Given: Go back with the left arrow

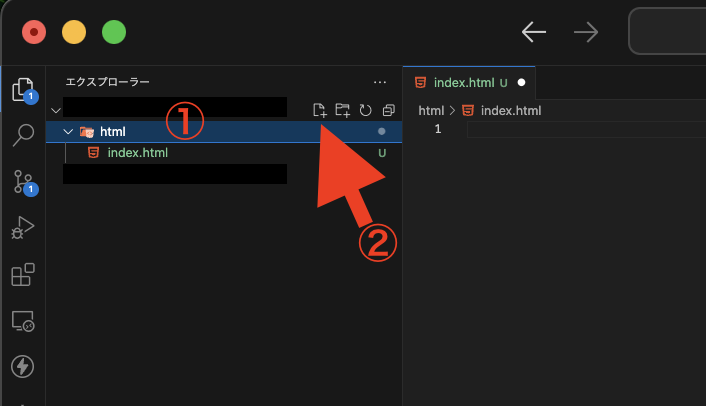Looking at the screenshot, I should coord(534,32).
